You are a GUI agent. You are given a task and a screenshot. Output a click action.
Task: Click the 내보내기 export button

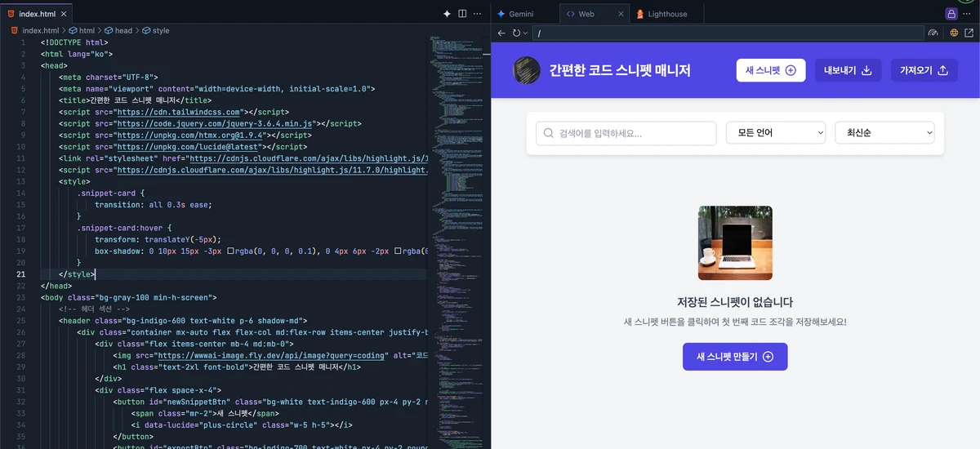(x=849, y=70)
